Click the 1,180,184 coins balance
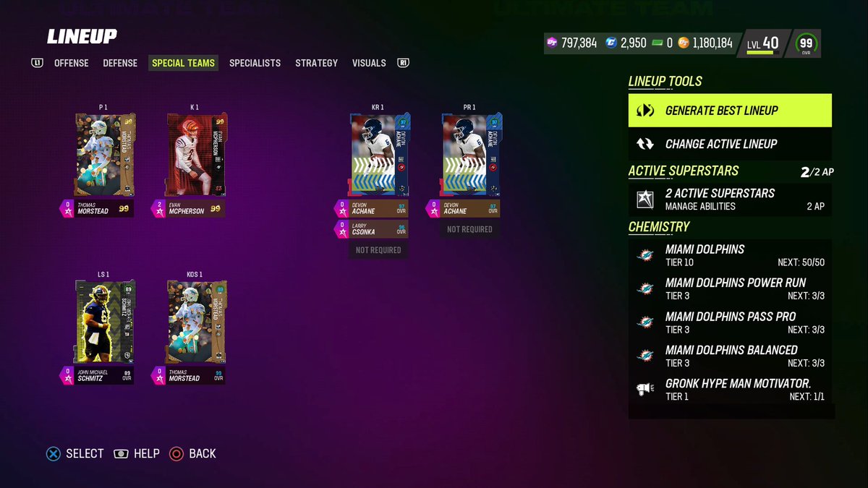 712,43
